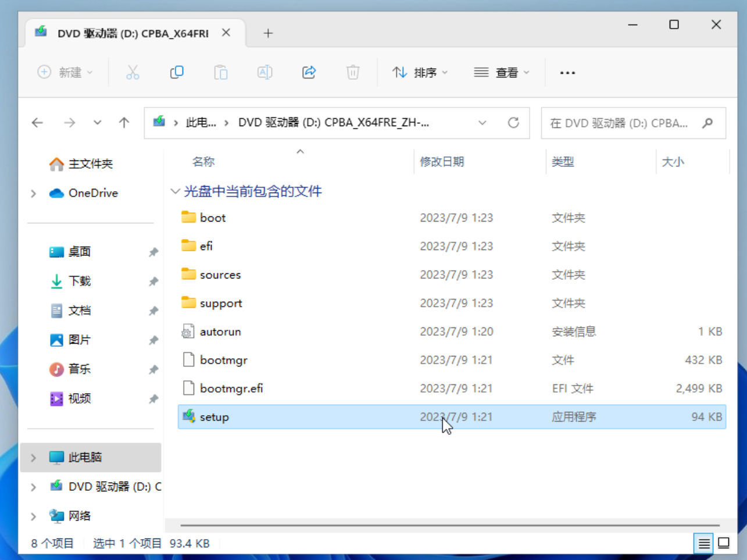Click the horizontal scrollbar in file list
Viewport: 747px width, 560px height.
[x=450, y=525]
